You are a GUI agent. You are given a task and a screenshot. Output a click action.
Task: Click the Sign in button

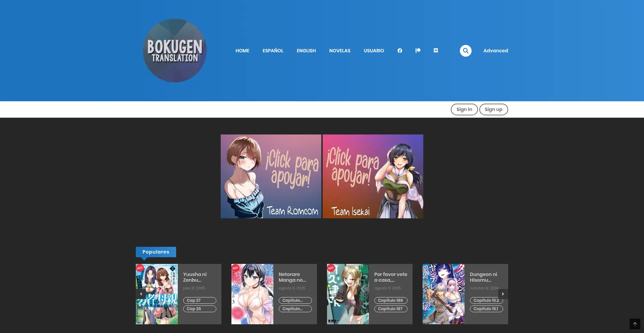click(x=464, y=109)
